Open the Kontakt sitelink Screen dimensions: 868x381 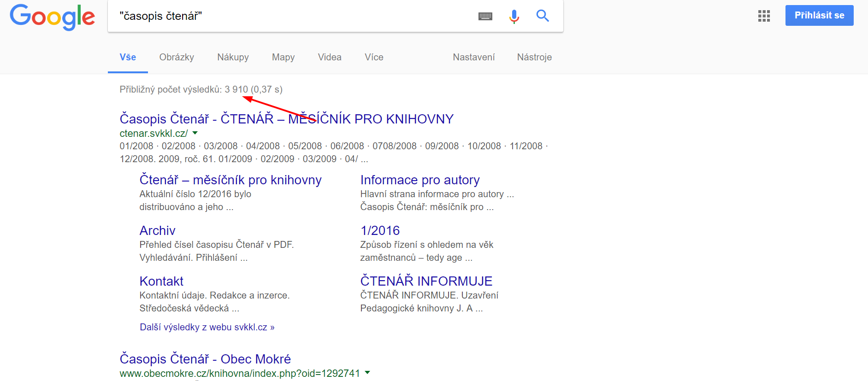click(x=161, y=281)
